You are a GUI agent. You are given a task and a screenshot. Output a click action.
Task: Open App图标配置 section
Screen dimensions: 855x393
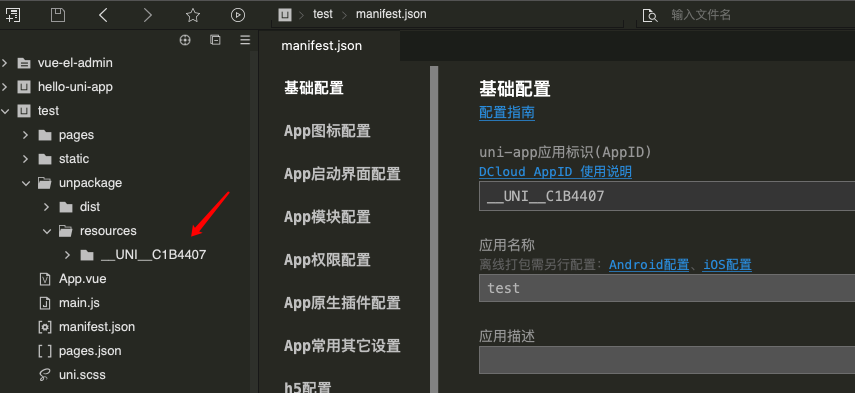point(327,131)
